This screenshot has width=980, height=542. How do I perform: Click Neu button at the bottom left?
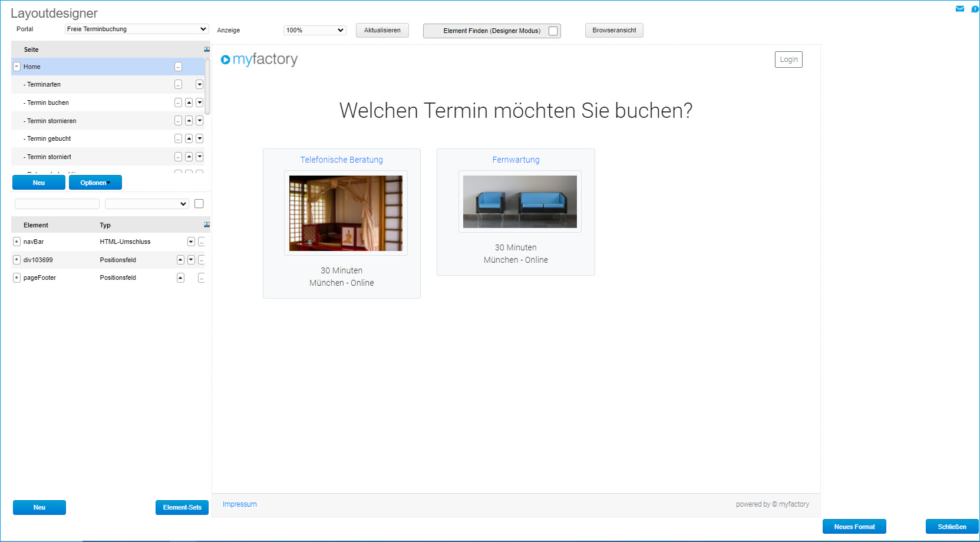pos(39,507)
